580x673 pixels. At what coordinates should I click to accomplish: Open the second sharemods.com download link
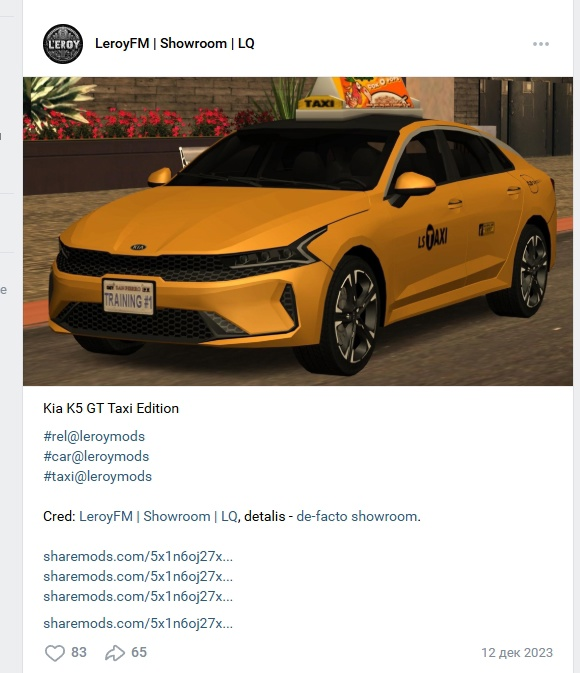(138, 576)
